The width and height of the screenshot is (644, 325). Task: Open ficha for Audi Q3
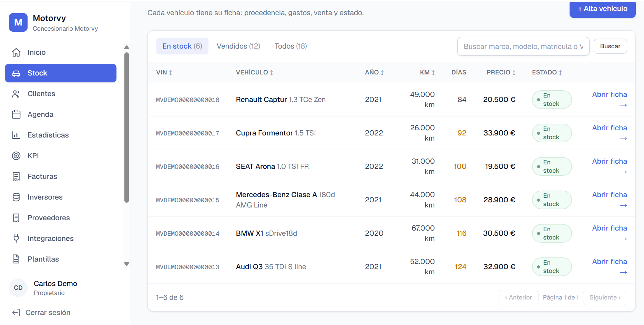(610, 267)
